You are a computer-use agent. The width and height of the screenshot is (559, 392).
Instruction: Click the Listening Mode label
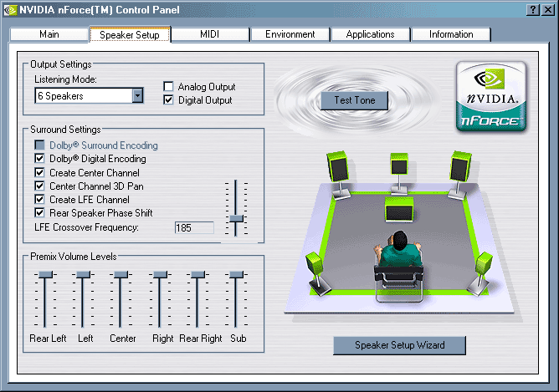pos(65,79)
